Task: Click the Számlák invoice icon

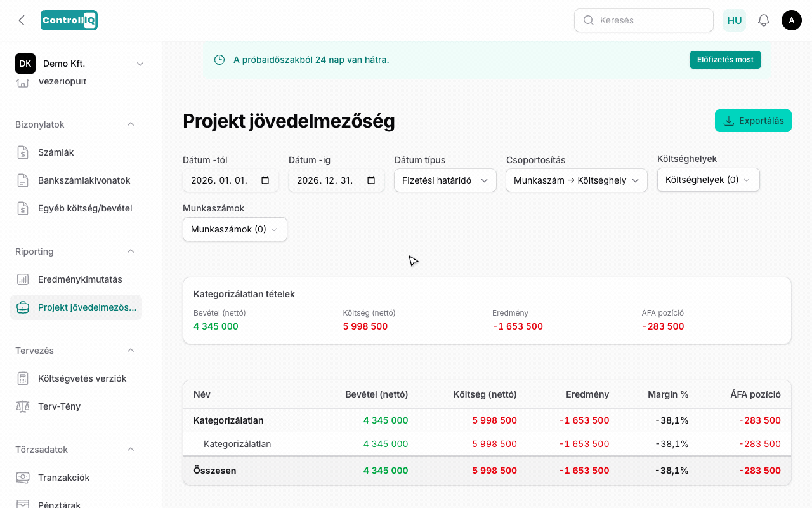Action: click(23, 152)
